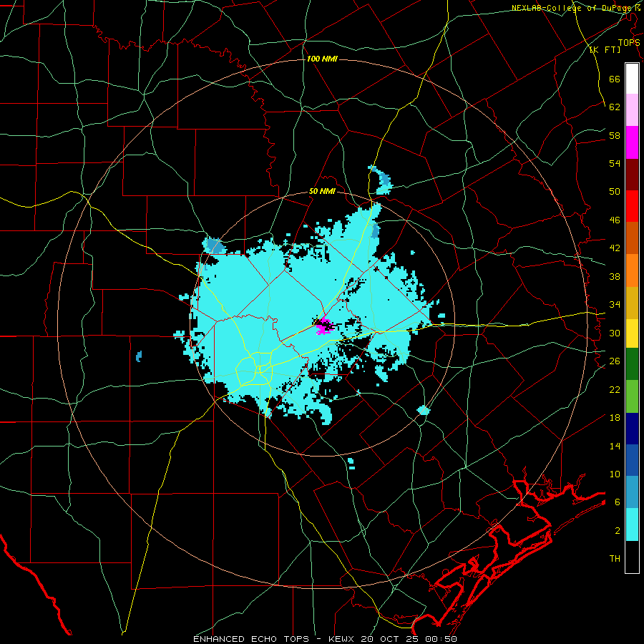Click the light pink 62 kft color band
Viewport: 644px width, 644px height.
tap(632, 110)
